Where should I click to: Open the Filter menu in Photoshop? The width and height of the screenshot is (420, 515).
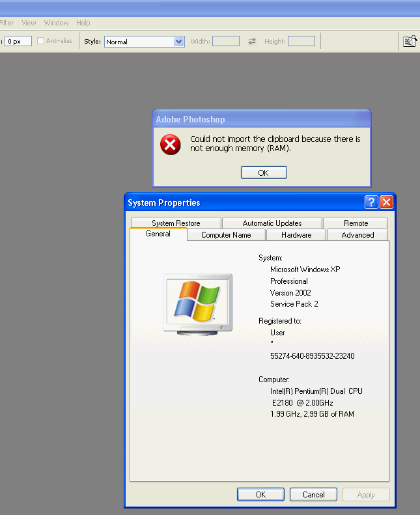(x=7, y=23)
